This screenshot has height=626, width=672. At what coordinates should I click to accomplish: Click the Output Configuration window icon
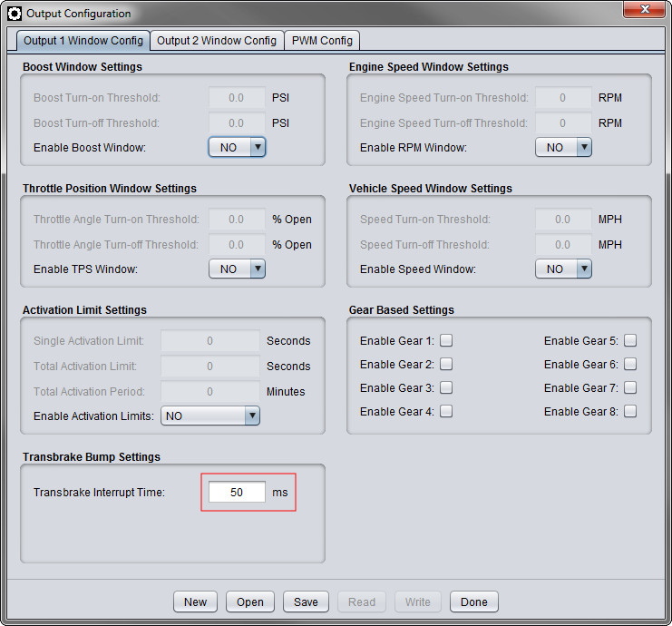point(15,14)
